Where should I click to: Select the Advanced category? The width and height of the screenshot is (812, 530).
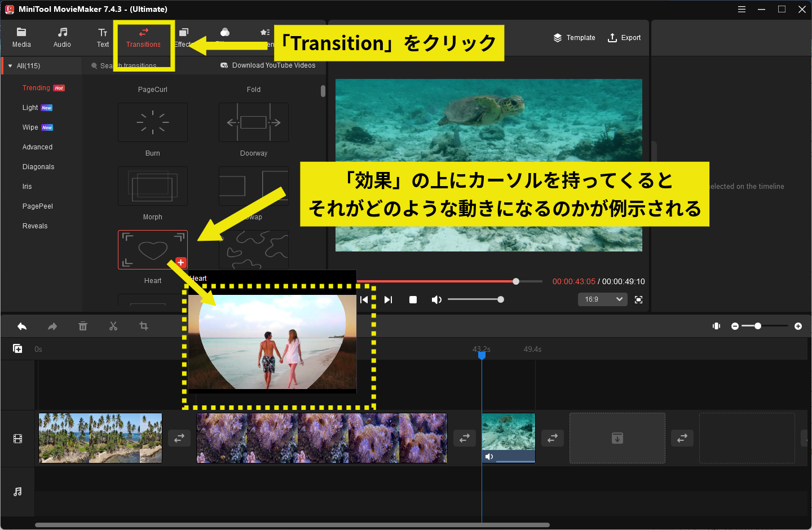[x=37, y=147]
